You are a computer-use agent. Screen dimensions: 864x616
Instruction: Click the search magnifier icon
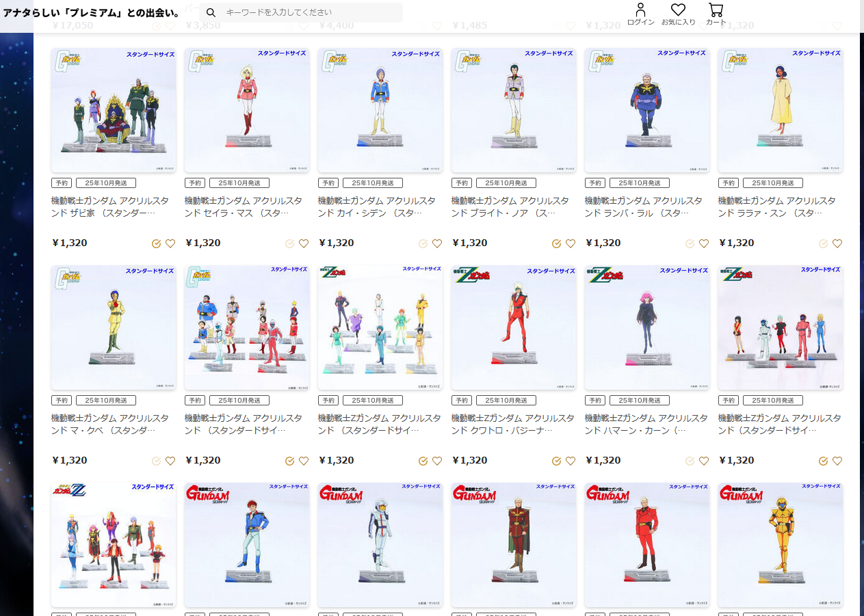click(211, 12)
